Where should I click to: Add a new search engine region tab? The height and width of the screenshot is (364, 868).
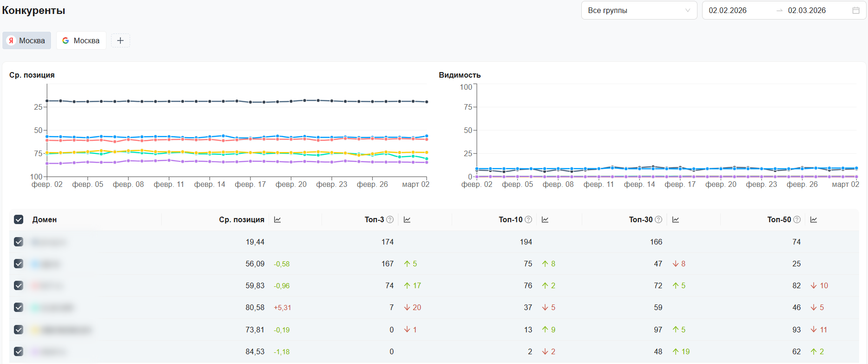coord(120,41)
